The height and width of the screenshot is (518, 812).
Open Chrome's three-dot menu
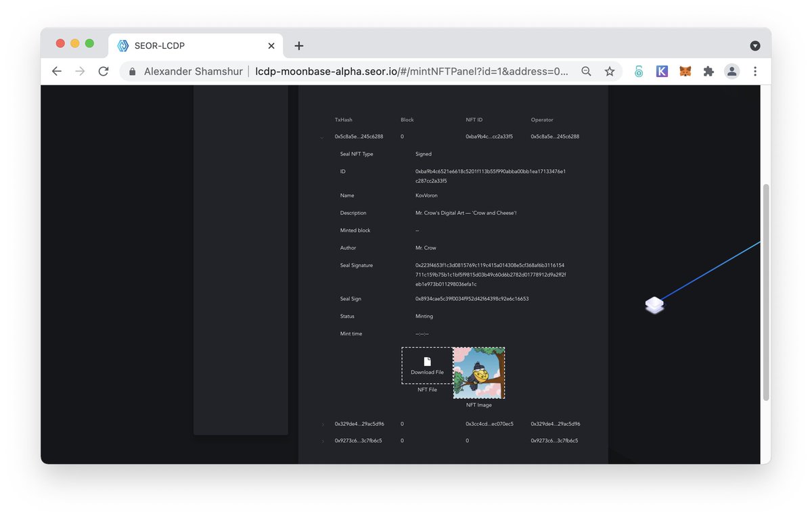pos(755,71)
